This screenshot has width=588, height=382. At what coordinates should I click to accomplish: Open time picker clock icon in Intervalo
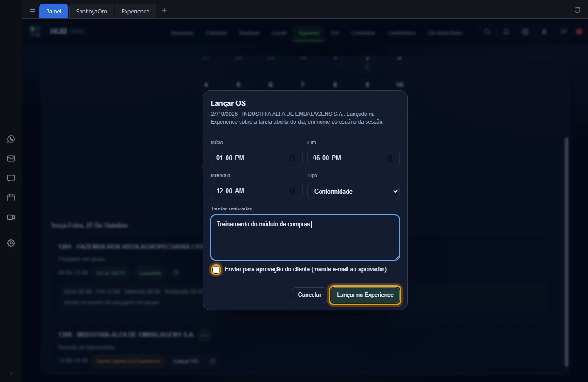(293, 191)
